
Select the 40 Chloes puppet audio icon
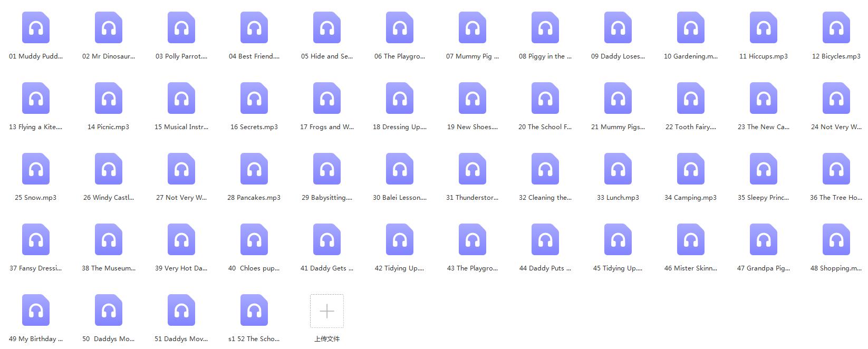pyautogui.click(x=254, y=239)
